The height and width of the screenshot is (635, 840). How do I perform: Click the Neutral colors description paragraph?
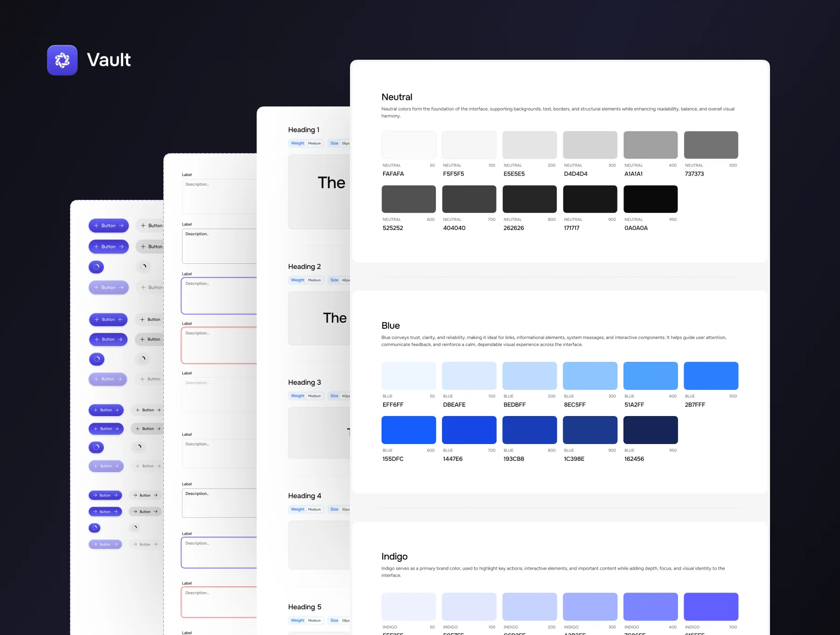tap(558, 113)
